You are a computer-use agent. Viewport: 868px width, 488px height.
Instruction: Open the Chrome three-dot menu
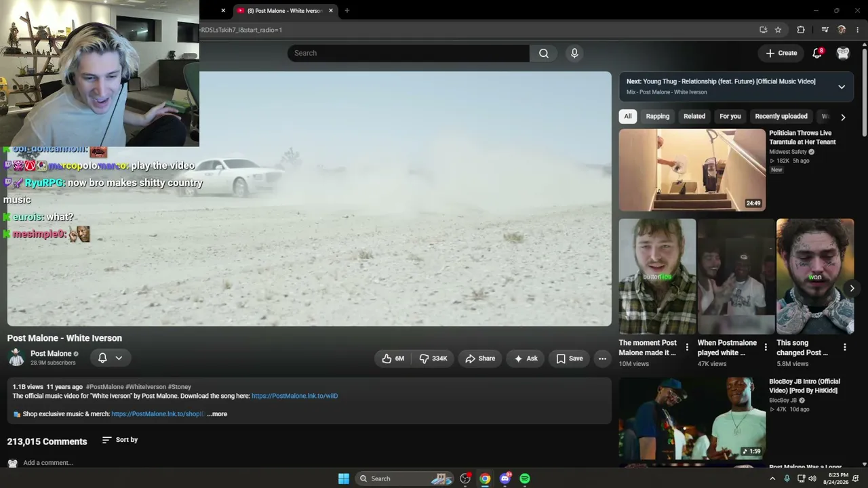[858, 30]
